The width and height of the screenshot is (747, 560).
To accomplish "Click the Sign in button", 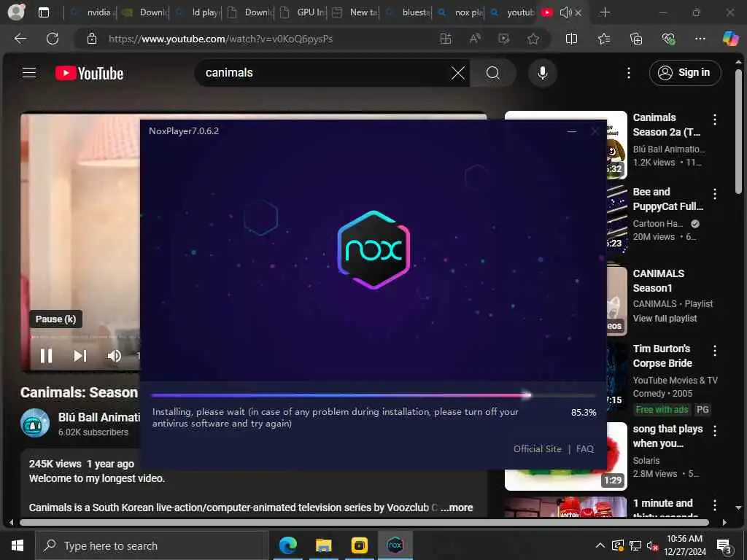I will click(x=684, y=73).
